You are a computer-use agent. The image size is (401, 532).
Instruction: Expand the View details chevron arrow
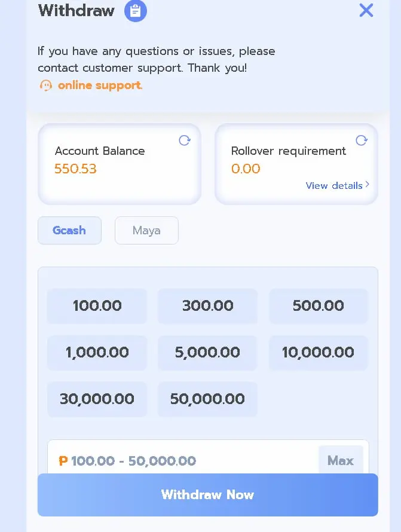click(368, 185)
